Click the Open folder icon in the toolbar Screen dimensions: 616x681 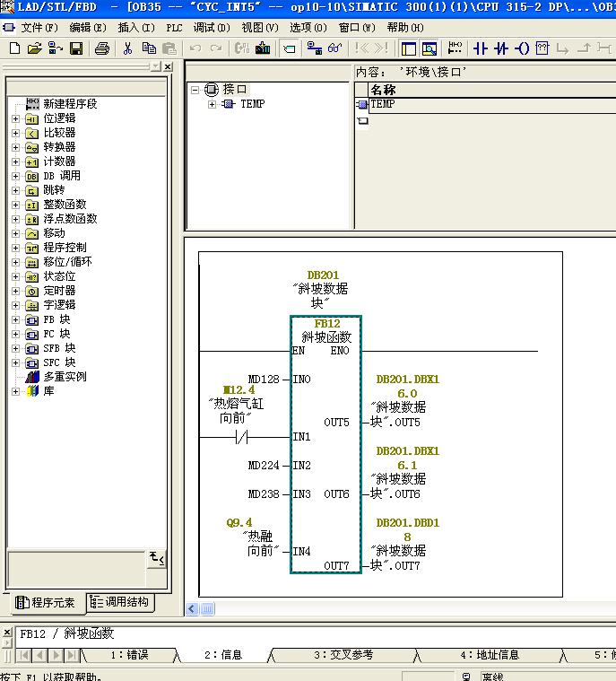[x=34, y=48]
